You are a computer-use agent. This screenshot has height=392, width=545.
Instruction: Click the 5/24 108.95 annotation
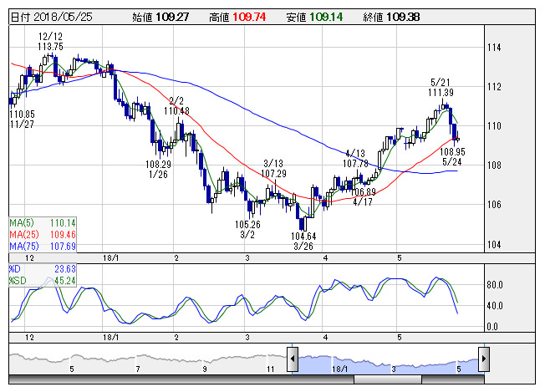pos(452,156)
